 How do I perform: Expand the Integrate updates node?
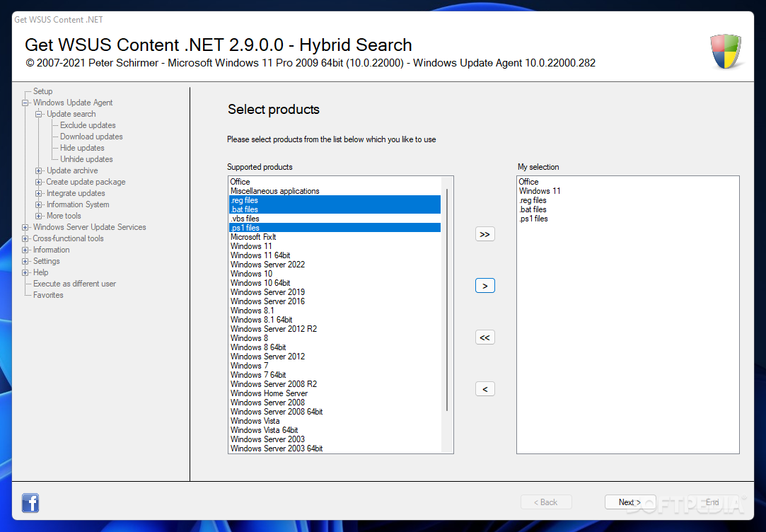click(39, 193)
